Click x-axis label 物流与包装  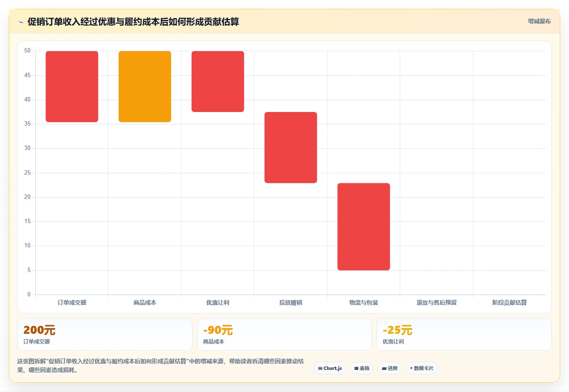pyautogui.click(x=364, y=302)
